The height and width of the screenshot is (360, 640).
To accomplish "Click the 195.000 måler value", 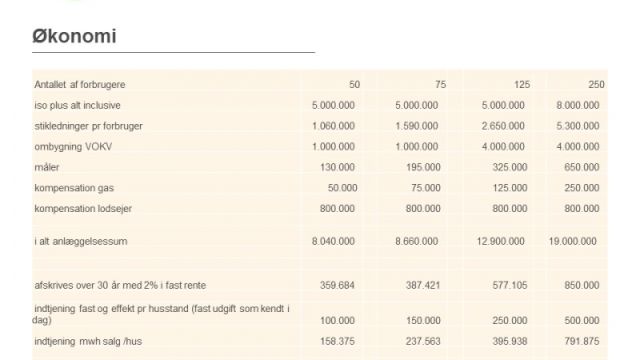I will pyautogui.click(x=423, y=167).
